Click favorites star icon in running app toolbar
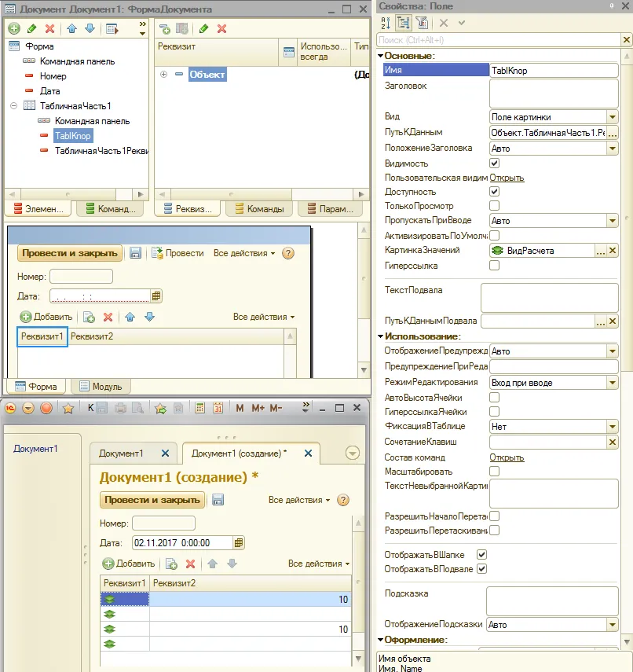The height and width of the screenshot is (672, 633). click(x=68, y=408)
